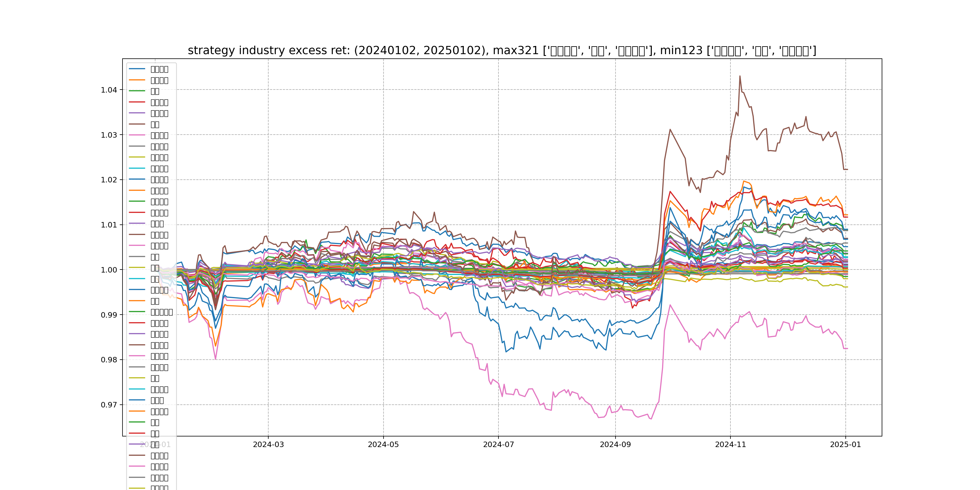Click the lowest trough of the pink line
The width and height of the screenshot is (980, 490).
coord(651,419)
